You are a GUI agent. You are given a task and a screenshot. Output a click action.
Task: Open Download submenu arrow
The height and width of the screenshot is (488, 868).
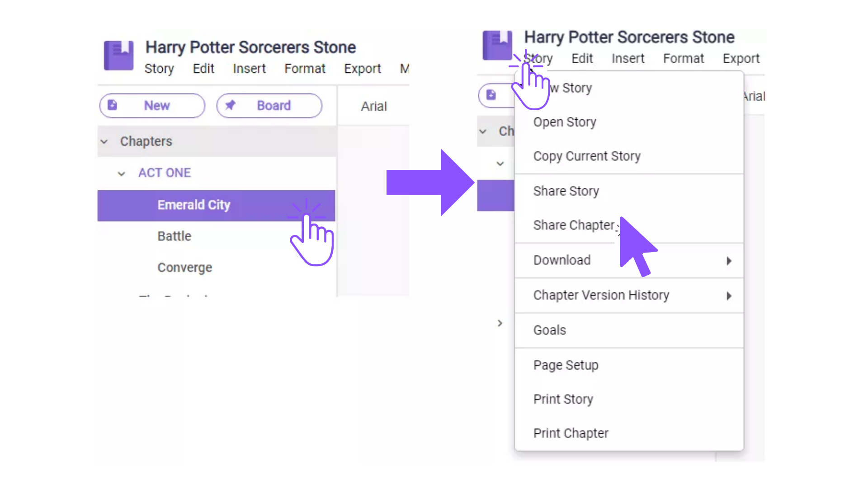(x=729, y=261)
